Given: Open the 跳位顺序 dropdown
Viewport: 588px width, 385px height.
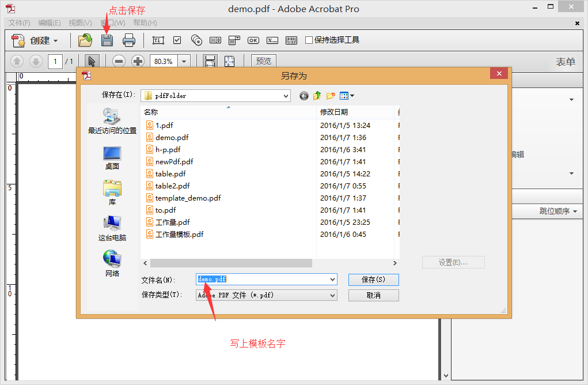Looking at the screenshot, I should point(558,212).
